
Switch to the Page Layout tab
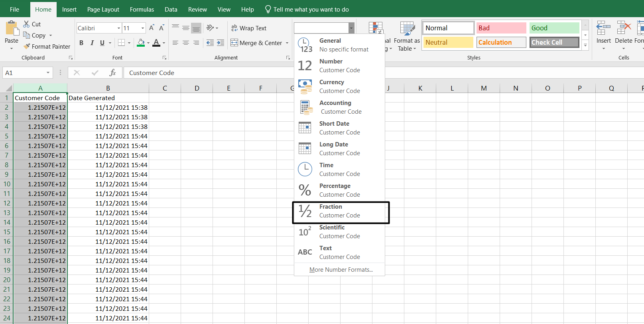pyautogui.click(x=103, y=9)
